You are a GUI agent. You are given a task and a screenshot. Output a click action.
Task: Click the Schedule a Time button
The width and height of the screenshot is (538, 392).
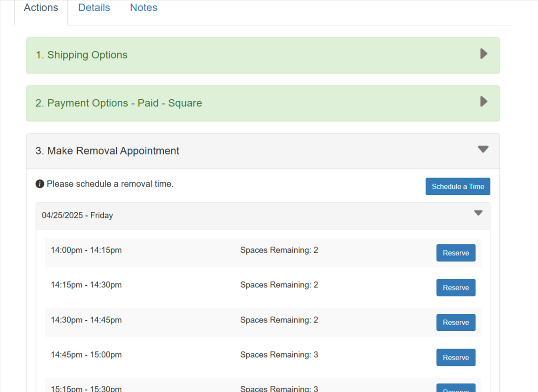pos(458,187)
